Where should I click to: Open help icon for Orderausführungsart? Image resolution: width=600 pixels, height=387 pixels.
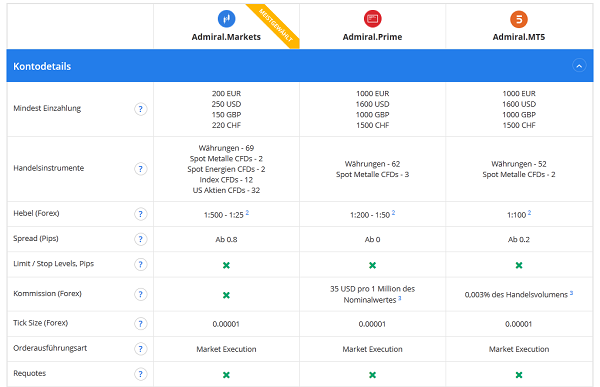pyautogui.click(x=140, y=349)
